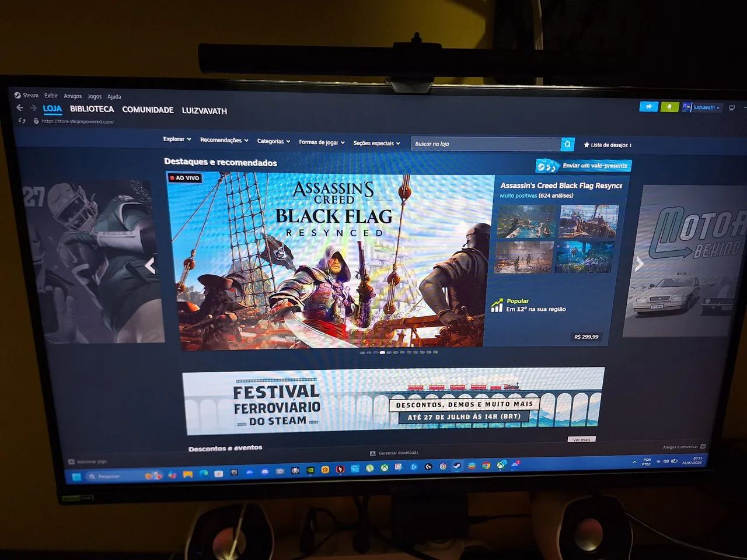Select the fourth active carousel dot

tap(382, 352)
